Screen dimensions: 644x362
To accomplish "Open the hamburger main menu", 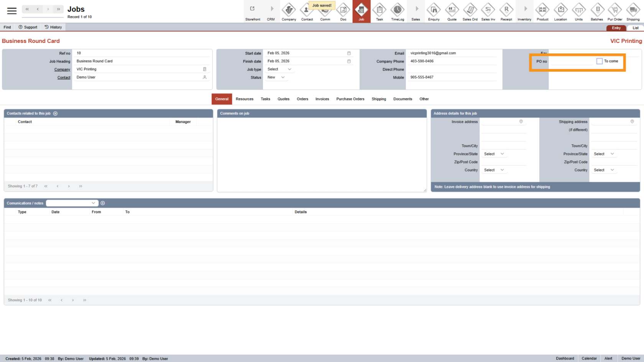I will tap(12, 11).
